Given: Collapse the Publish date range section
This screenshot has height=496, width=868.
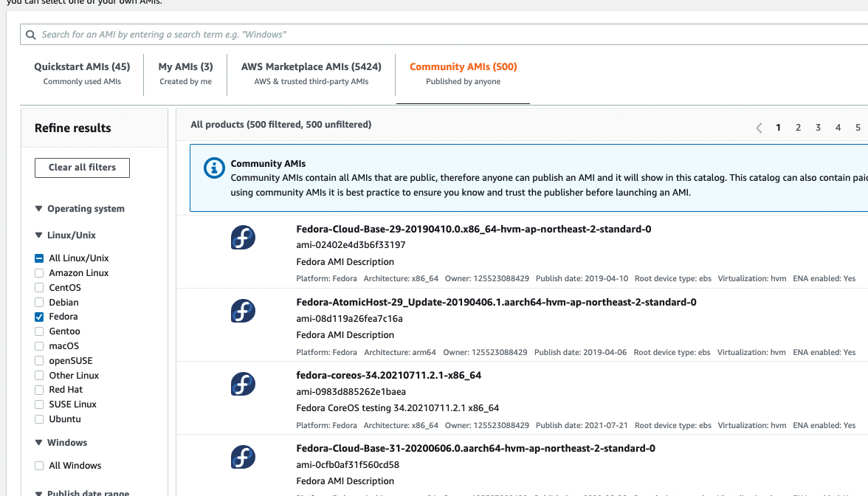Looking at the screenshot, I should tap(38, 493).
